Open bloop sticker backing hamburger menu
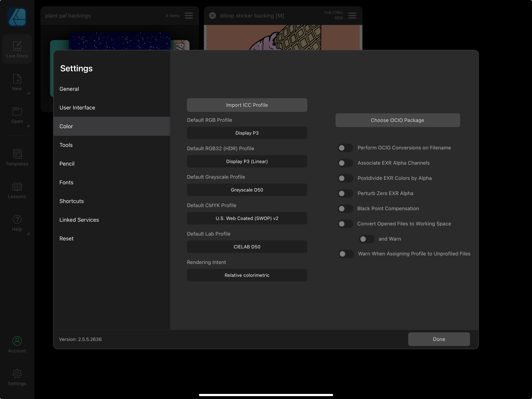532x399 pixels. tap(352, 16)
